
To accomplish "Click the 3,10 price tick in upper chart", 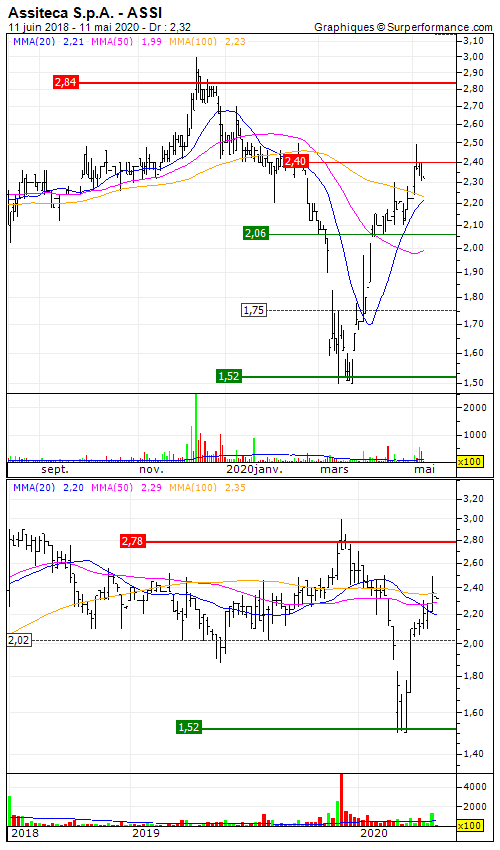I will (473, 41).
